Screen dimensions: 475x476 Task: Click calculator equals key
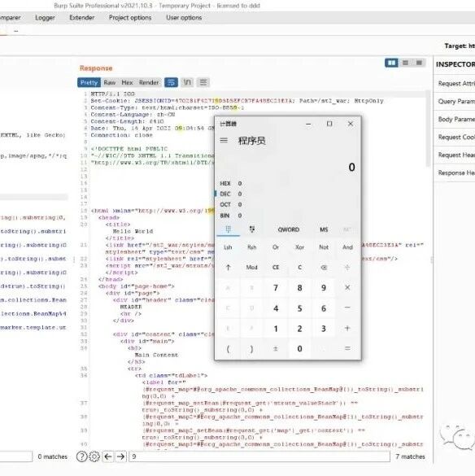[x=347, y=348]
